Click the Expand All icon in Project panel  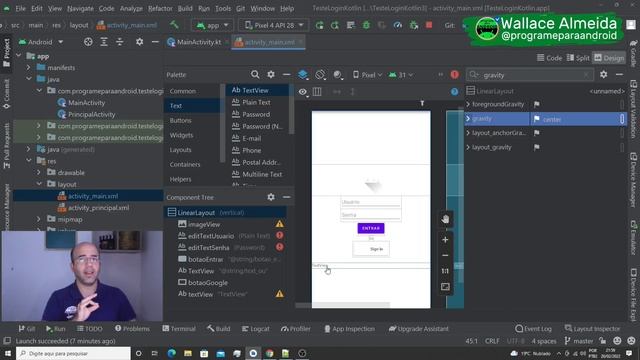tap(104, 42)
